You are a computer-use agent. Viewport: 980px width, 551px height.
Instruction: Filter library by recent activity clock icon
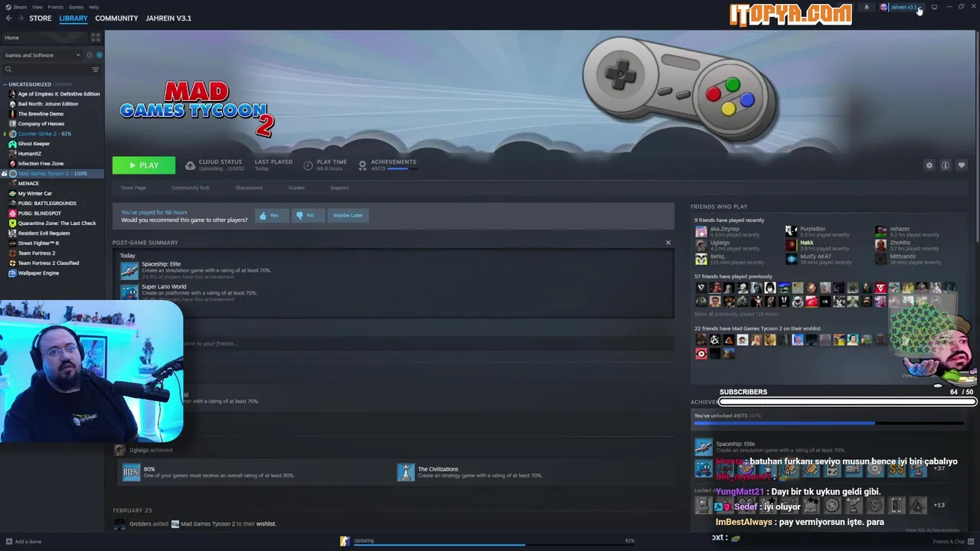90,55
